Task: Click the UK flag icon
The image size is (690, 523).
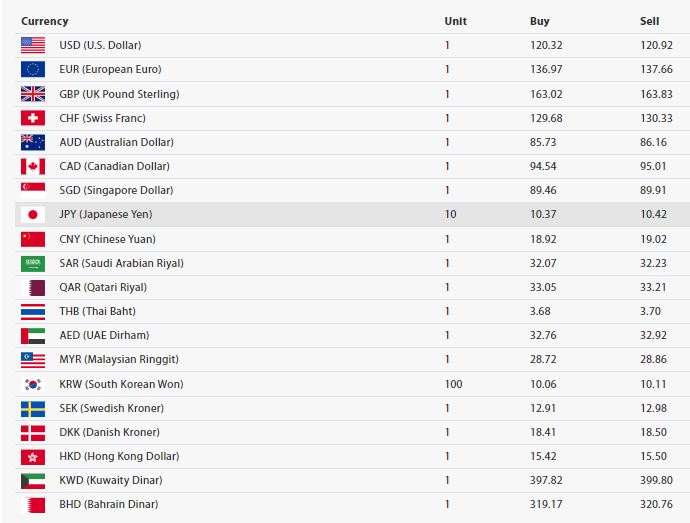Action: tap(33, 94)
